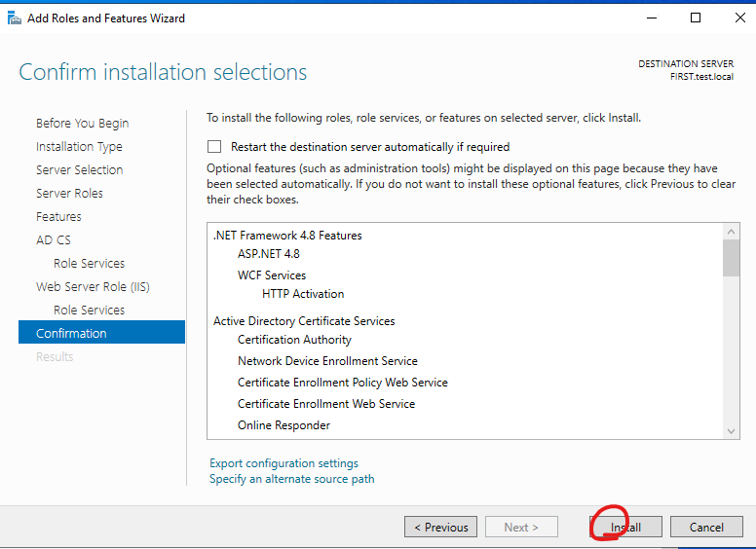Open the Installation Type step

click(79, 146)
